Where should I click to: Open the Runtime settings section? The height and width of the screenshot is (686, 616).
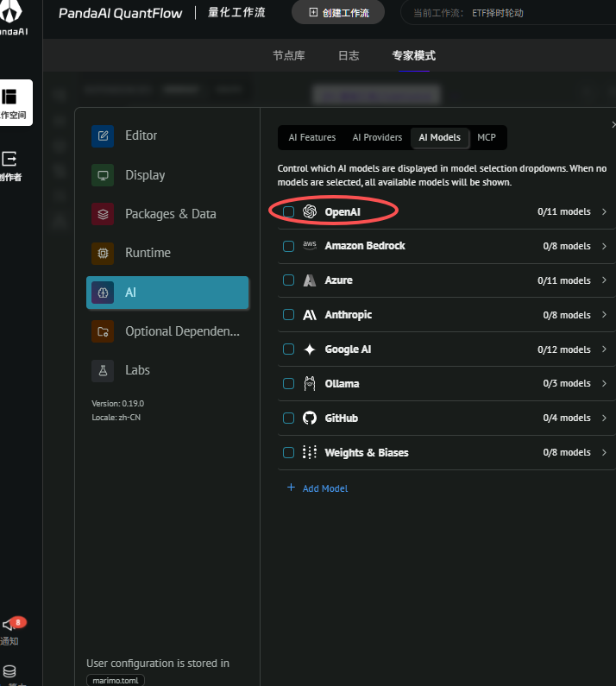click(167, 254)
